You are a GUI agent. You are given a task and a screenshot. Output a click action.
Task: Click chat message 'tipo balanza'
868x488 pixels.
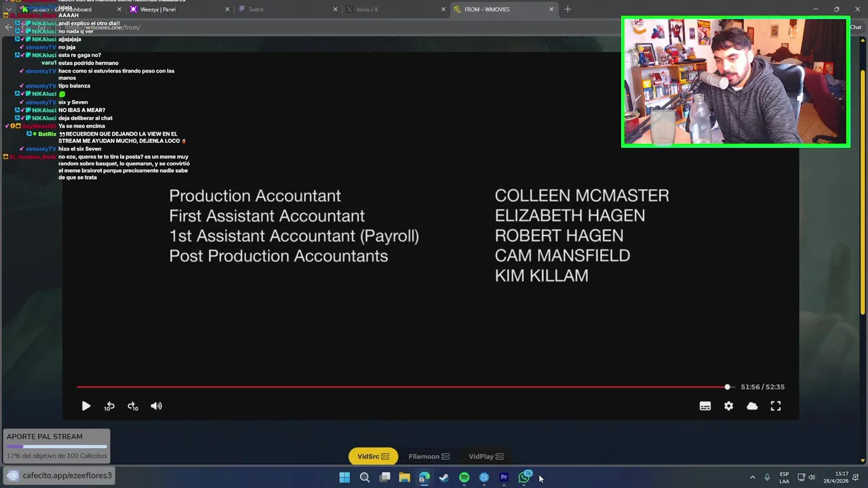pos(74,86)
